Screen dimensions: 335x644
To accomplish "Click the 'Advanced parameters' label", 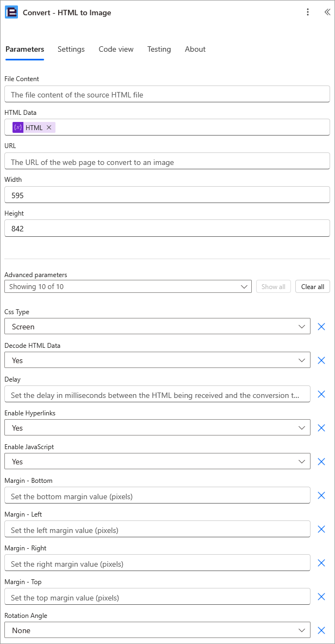I will 36,275.
